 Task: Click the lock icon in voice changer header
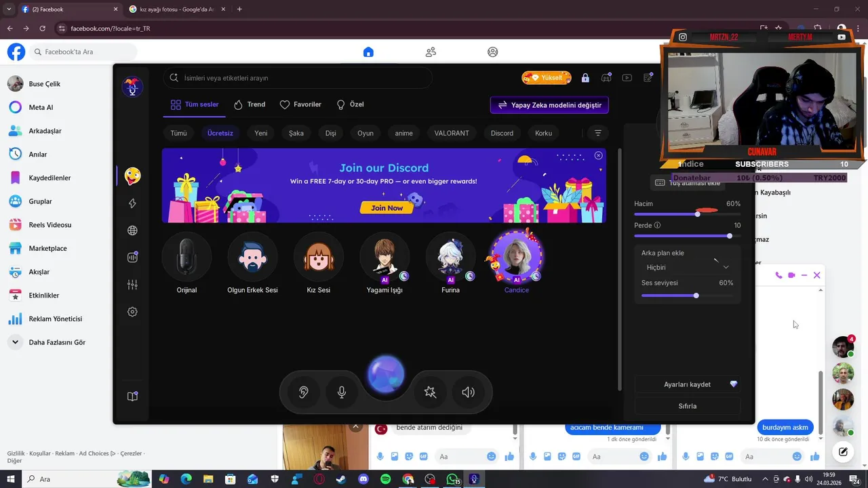pos(585,78)
